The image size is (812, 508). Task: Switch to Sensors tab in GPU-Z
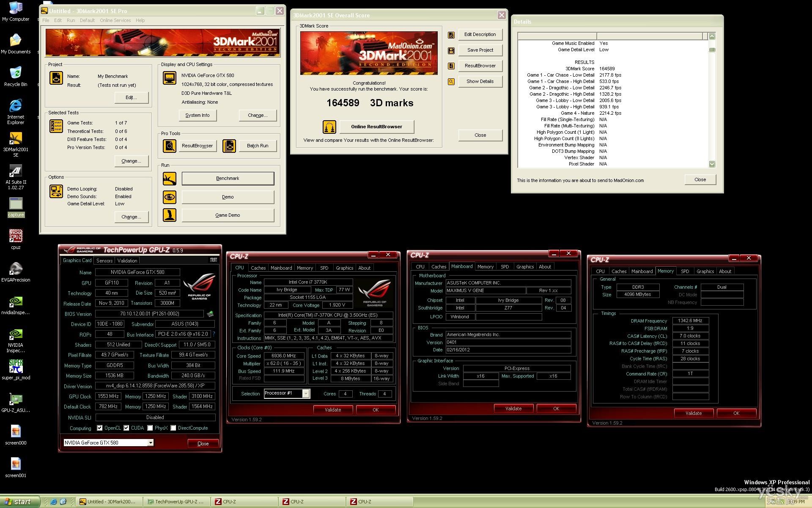coord(104,261)
